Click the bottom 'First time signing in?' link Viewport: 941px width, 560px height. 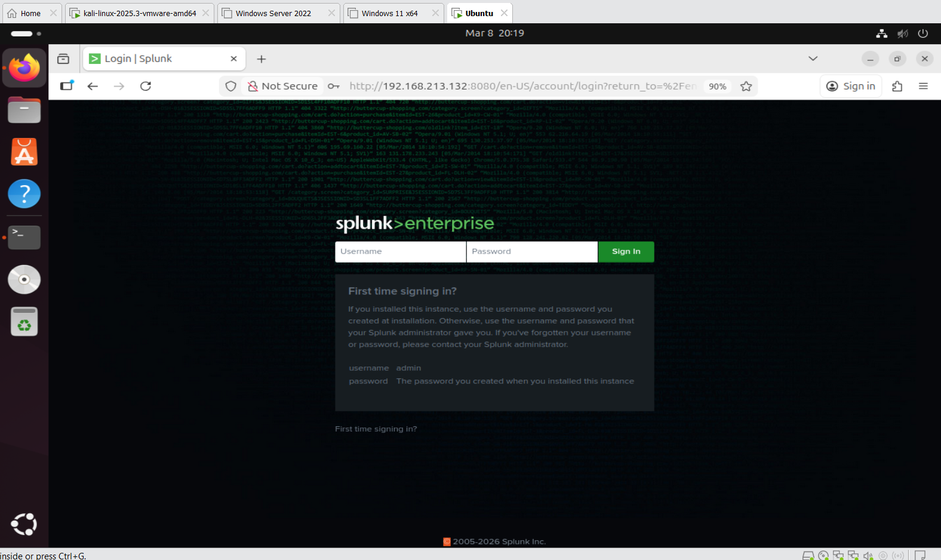pyautogui.click(x=376, y=429)
